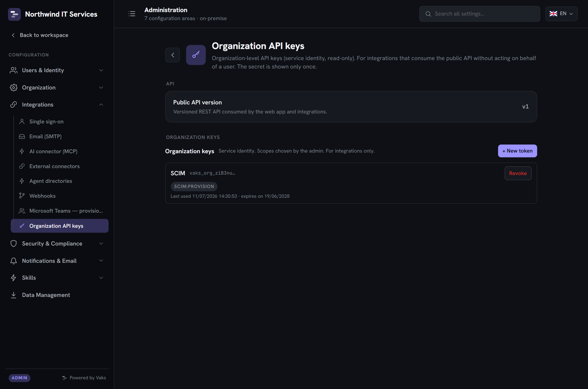Click the Notifications bell icon
Viewport: 588px width, 389px height.
pos(14,261)
